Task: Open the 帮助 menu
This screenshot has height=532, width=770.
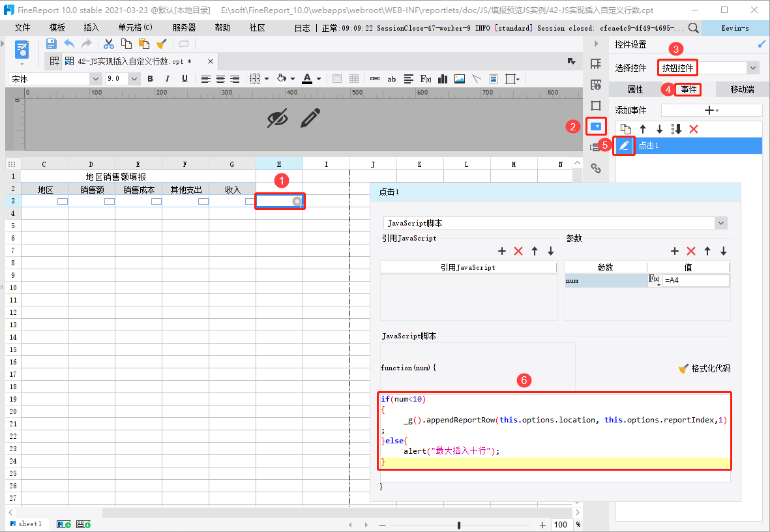Action: [222, 27]
